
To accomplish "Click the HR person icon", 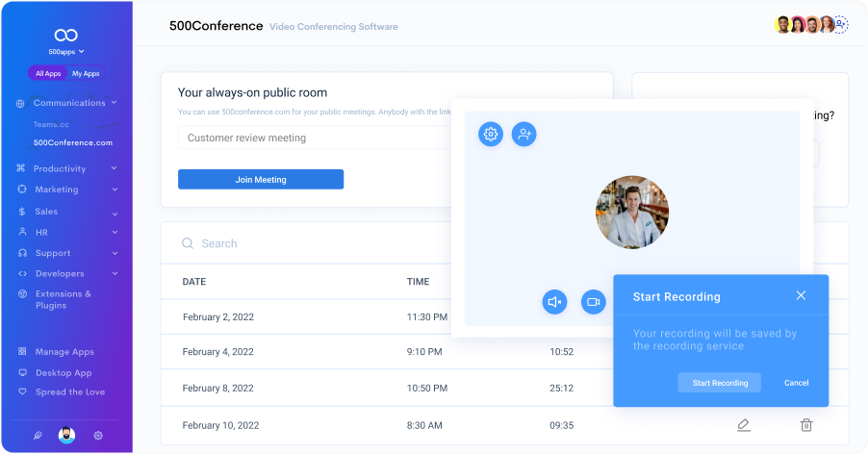I will pyautogui.click(x=22, y=232).
